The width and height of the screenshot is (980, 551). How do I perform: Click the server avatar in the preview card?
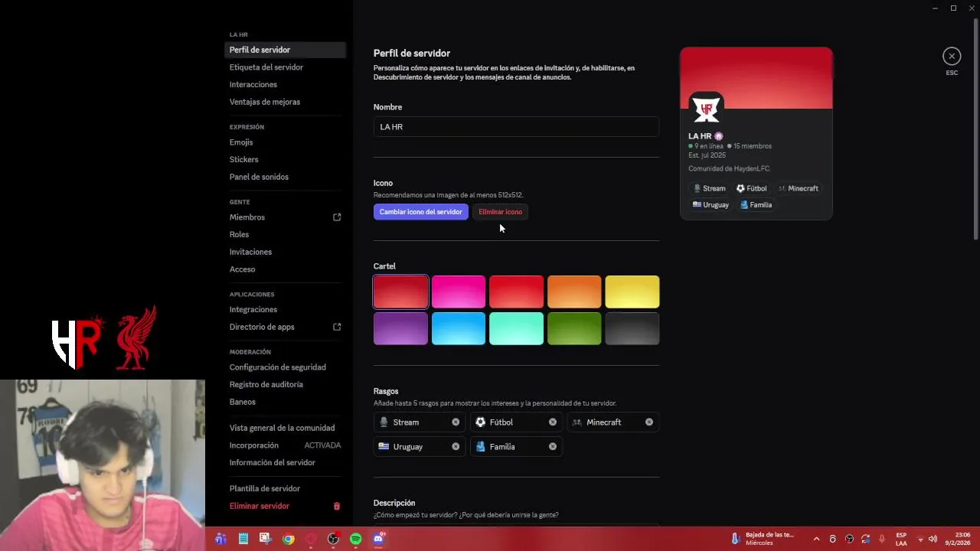(706, 109)
